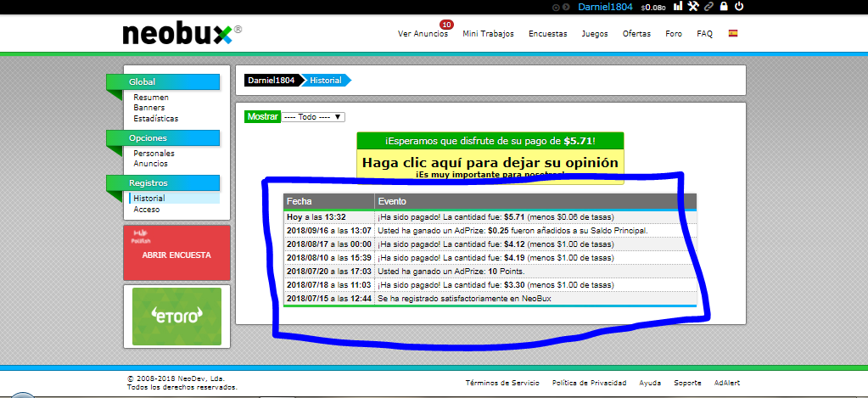Open Personales options
Viewport: 868px width, 398px height.
click(154, 154)
